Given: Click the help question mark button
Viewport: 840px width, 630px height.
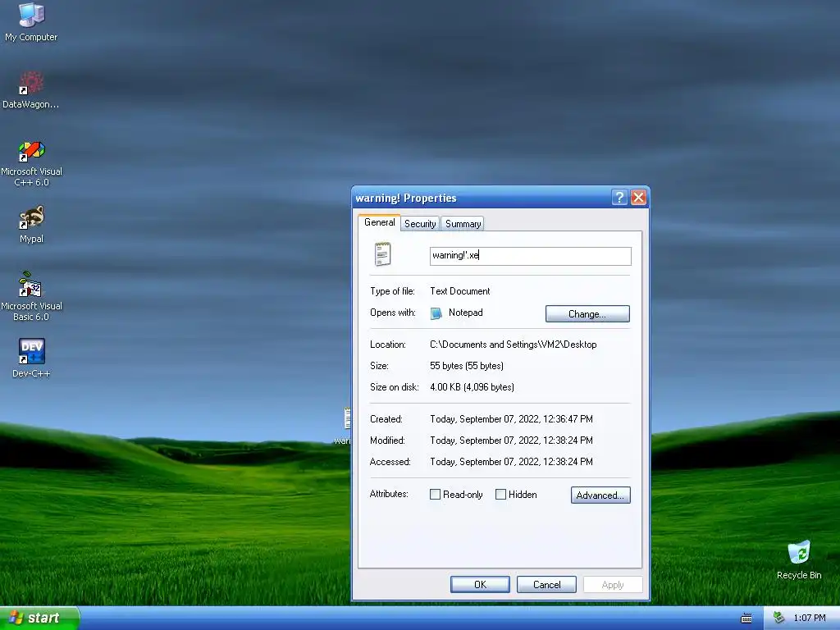Looking at the screenshot, I should click(619, 198).
